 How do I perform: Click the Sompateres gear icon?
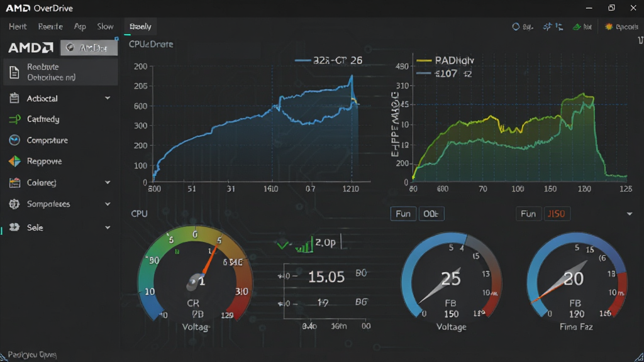coord(14,204)
